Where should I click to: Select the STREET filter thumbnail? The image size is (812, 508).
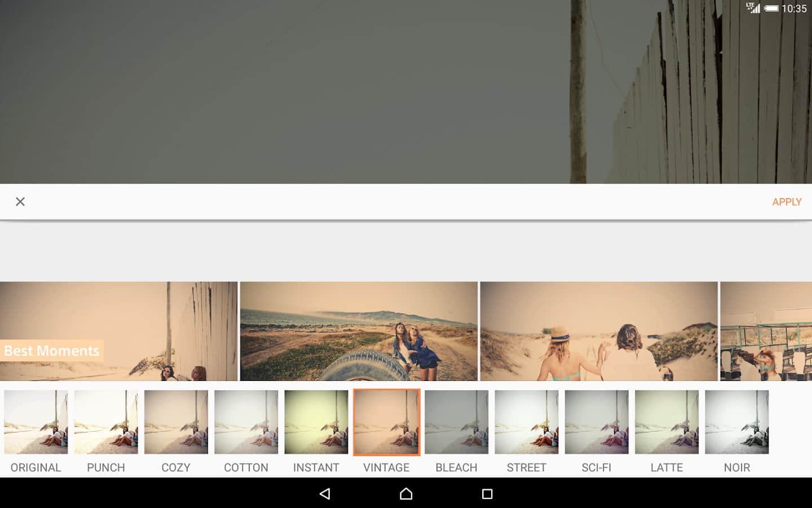tap(526, 422)
